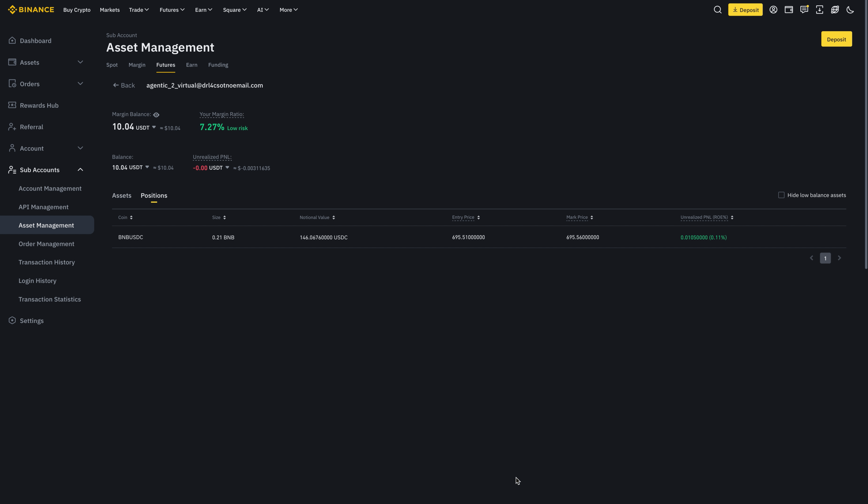Click the Dashboard home icon in sidebar
868x504 pixels.
[12, 40]
